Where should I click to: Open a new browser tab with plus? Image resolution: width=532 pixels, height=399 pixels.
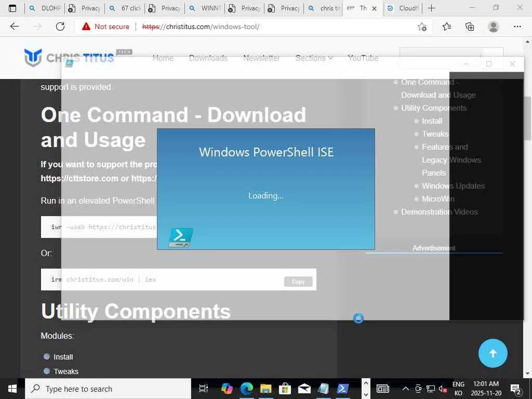coord(431,8)
